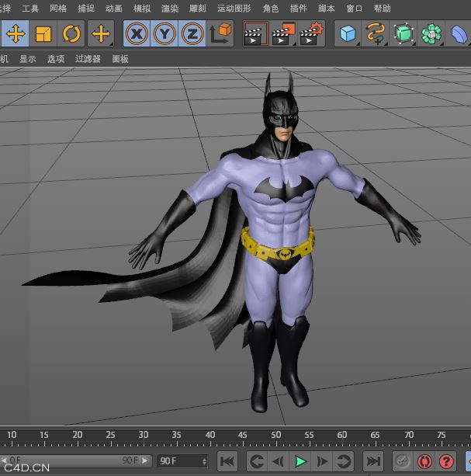Add a Cube primitive object
Viewport: 471px width, 476px height.
pyautogui.click(x=348, y=33)
